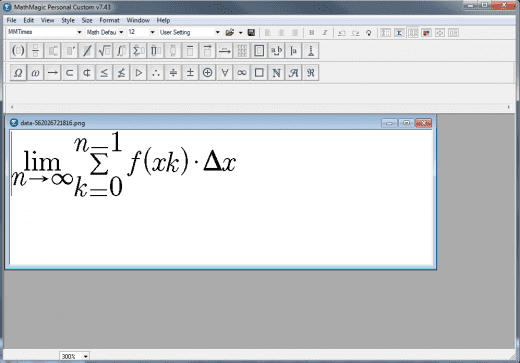Click the k=0 lower limit in the equation
This screenshot has height=363, width=520.
pos(98,187)
